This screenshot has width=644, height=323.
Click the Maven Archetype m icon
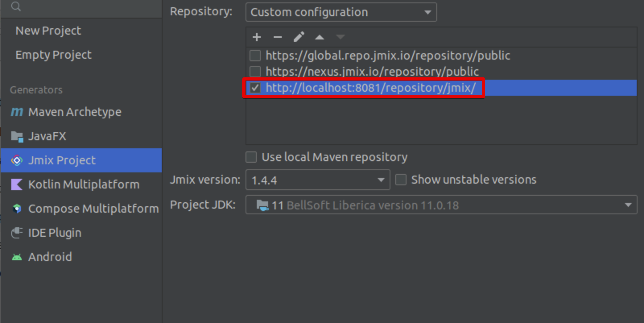point(17,112)
